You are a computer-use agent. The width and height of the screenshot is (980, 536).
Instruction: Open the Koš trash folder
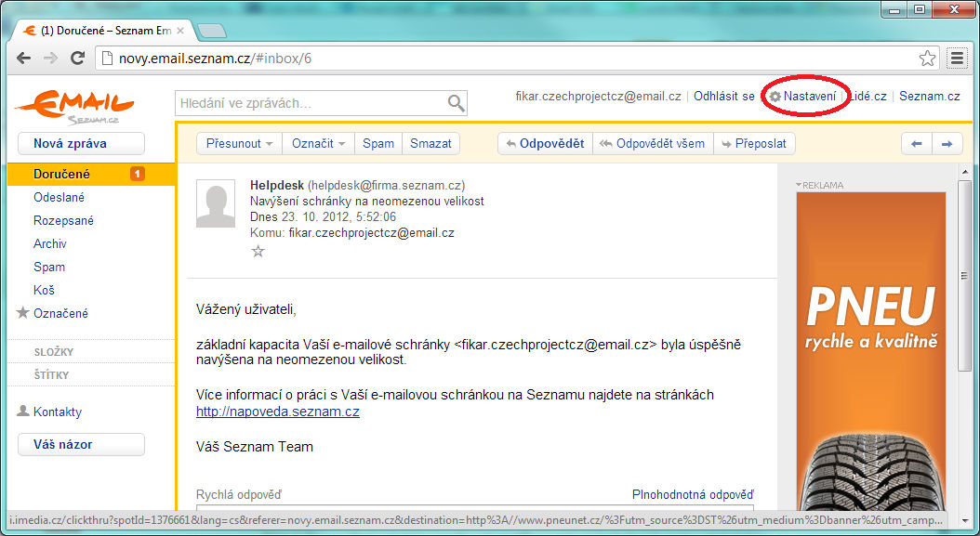[x=44, y=290]
